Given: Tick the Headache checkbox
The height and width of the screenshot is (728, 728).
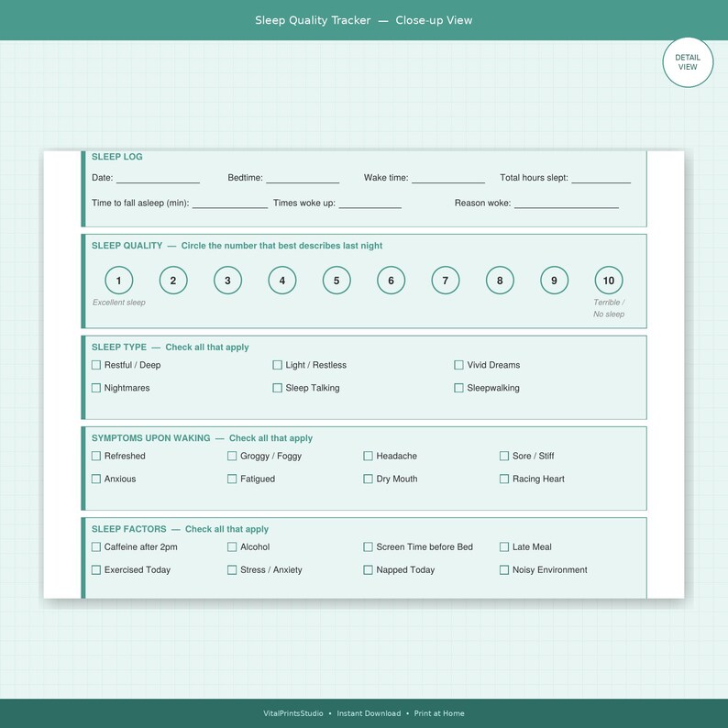Looking at the screenshot, I should 369,456.
